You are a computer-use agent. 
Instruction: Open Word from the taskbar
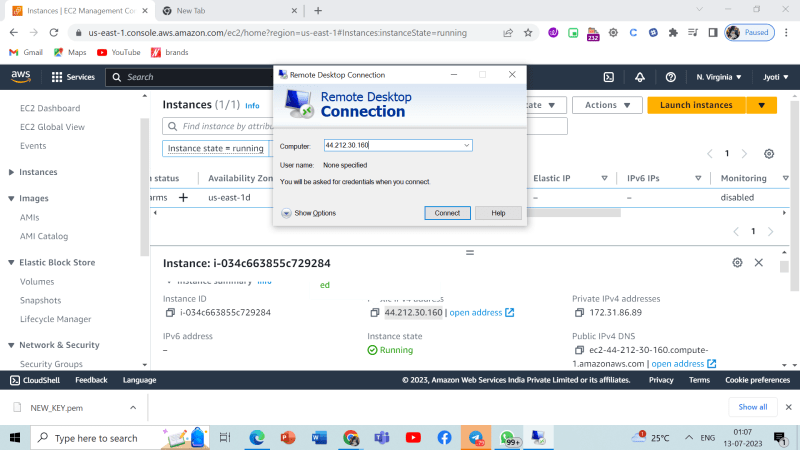319,438
